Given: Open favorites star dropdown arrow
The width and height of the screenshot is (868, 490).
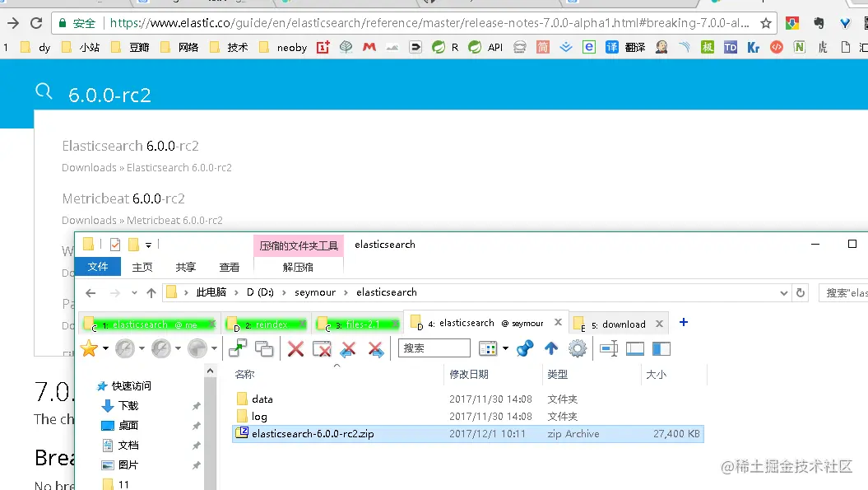Looking at the screenshot, I should [x=105, y=348].
